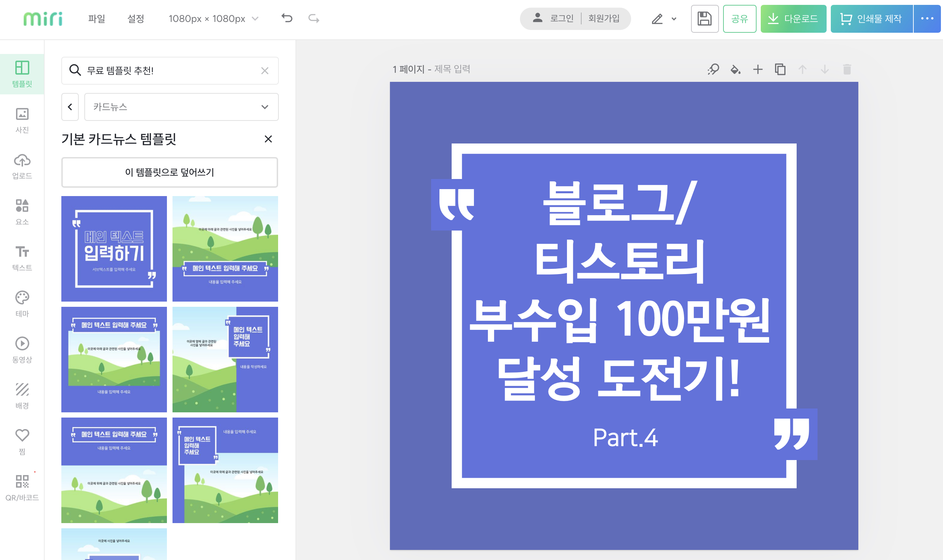This screenshot has height=560, width=943.
Task: Click the 인쇄물 제작 print order button
Action: click(871, 18)
